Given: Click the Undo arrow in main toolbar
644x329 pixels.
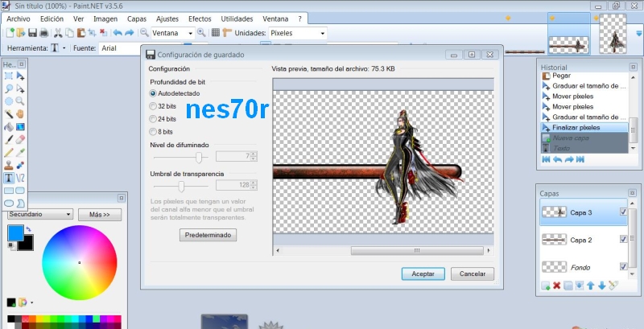Looking at the screenshot, I should pos(118,33).
